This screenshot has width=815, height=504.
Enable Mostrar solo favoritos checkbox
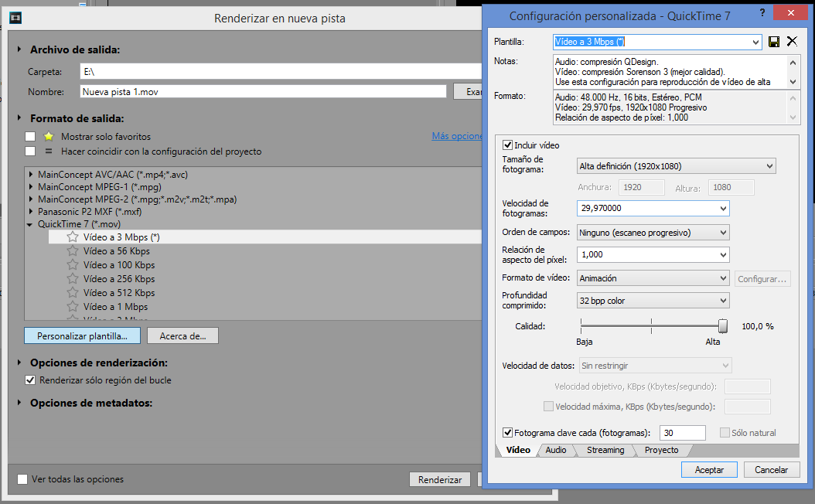coord(30,137)
